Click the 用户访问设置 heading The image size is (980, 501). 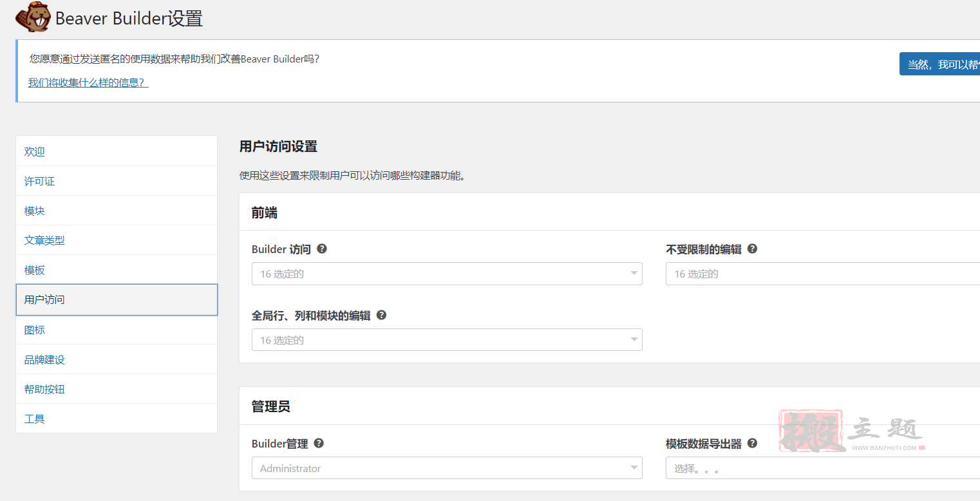pyautogui.click(x=278, y=146)
